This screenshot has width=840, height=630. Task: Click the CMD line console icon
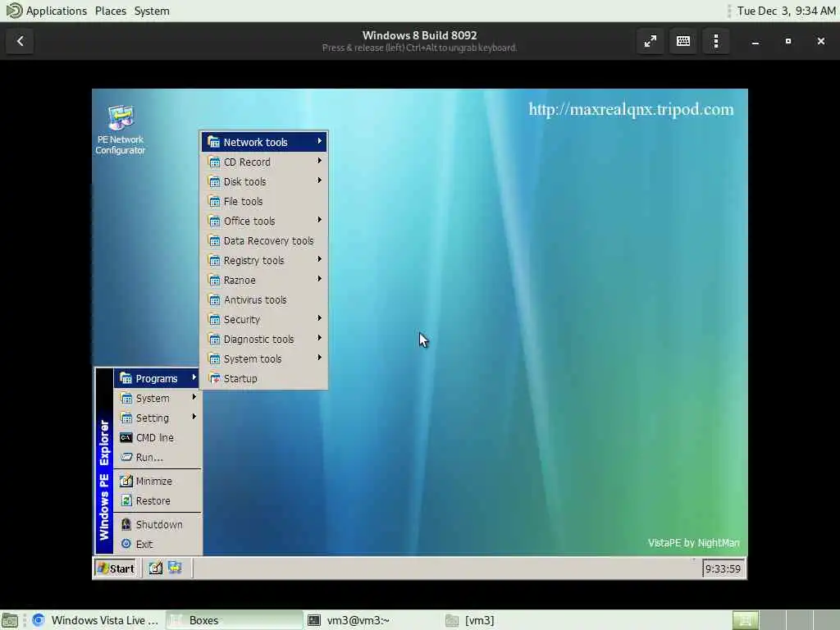click(x=126, y=438)
